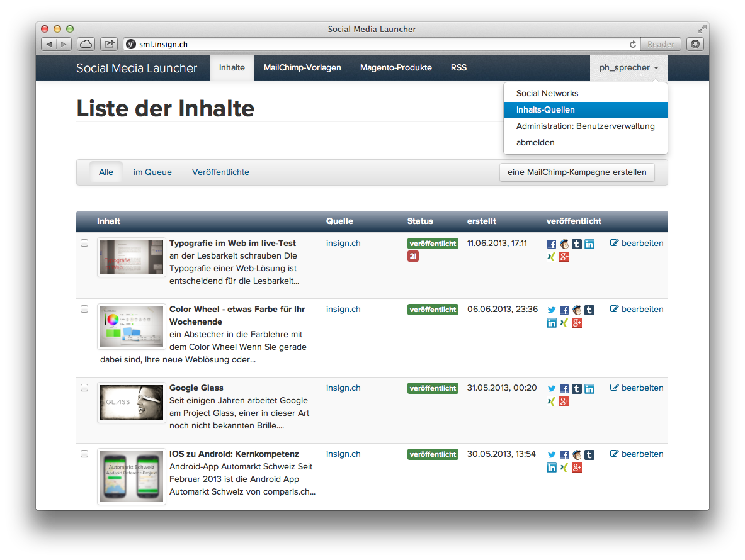
Task: Click LinkedIn icon in Google Glass row
Action: click(589, 389)
